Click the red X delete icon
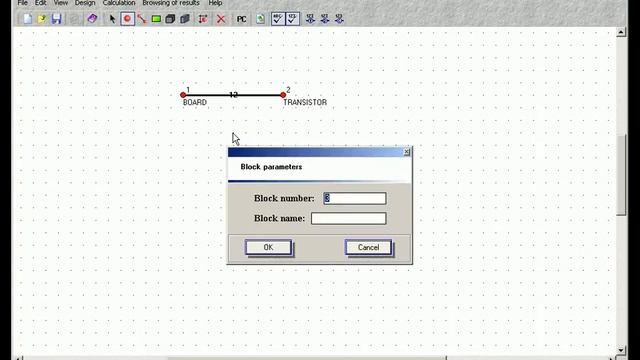 coord(221,19)
